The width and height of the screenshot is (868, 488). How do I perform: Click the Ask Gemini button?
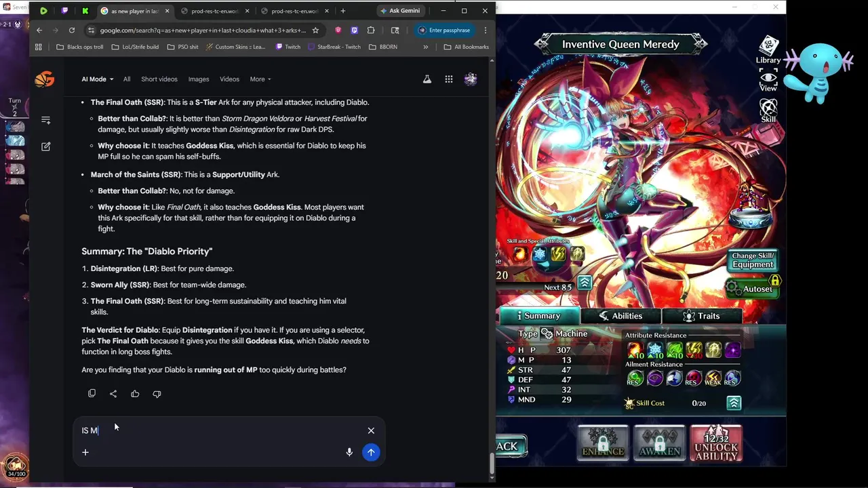399,11
